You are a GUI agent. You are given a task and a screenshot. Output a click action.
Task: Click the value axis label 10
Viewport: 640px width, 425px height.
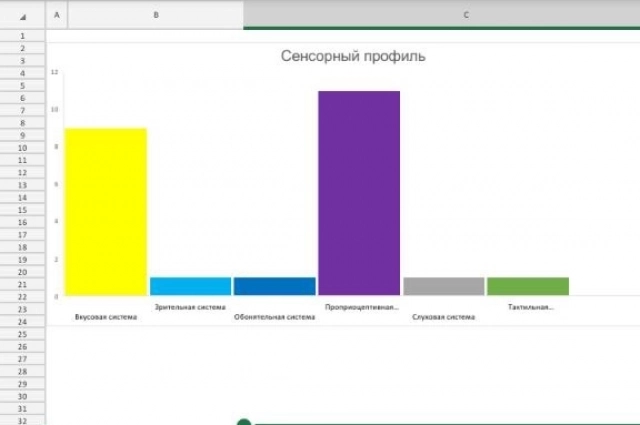click(54, 109)
